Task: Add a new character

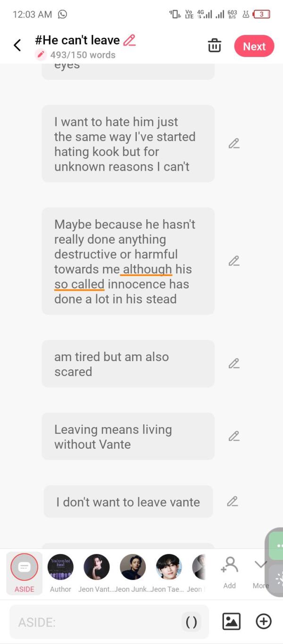Action: (x=229, y=572)
